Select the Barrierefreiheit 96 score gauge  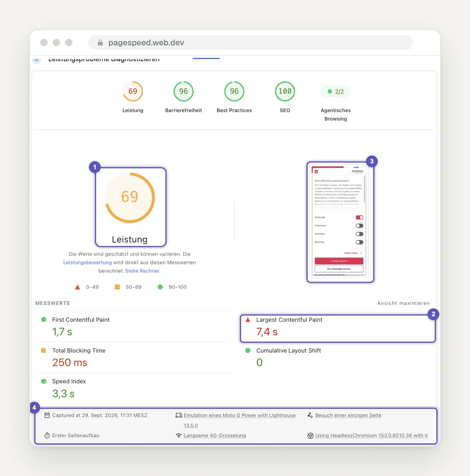tap(183, 91)
